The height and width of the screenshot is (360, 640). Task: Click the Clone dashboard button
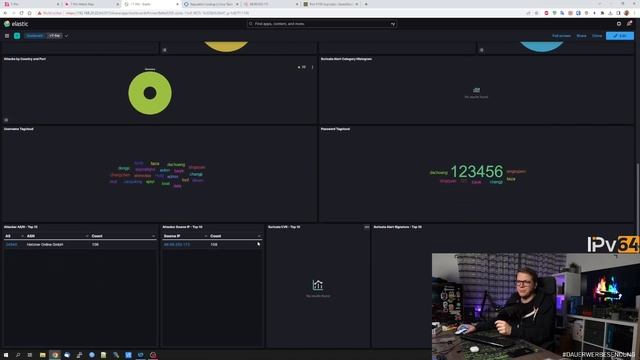[x=597, y=36]
